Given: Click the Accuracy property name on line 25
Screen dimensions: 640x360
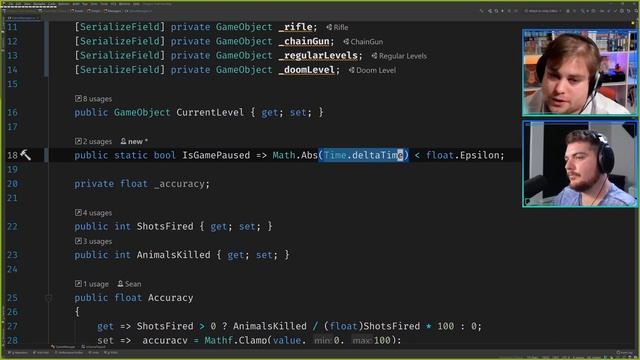Looking at the screenshot, I should (171, 298).
